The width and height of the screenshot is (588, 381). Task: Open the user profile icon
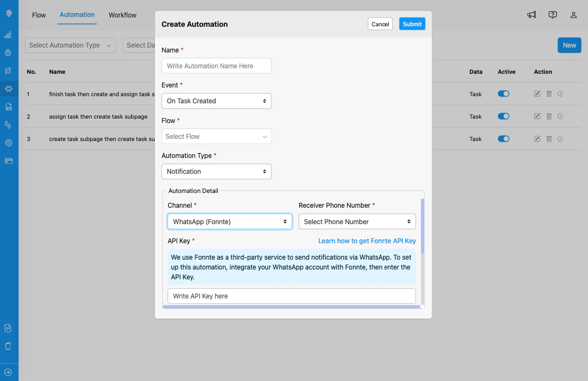[x=573, y=15]
